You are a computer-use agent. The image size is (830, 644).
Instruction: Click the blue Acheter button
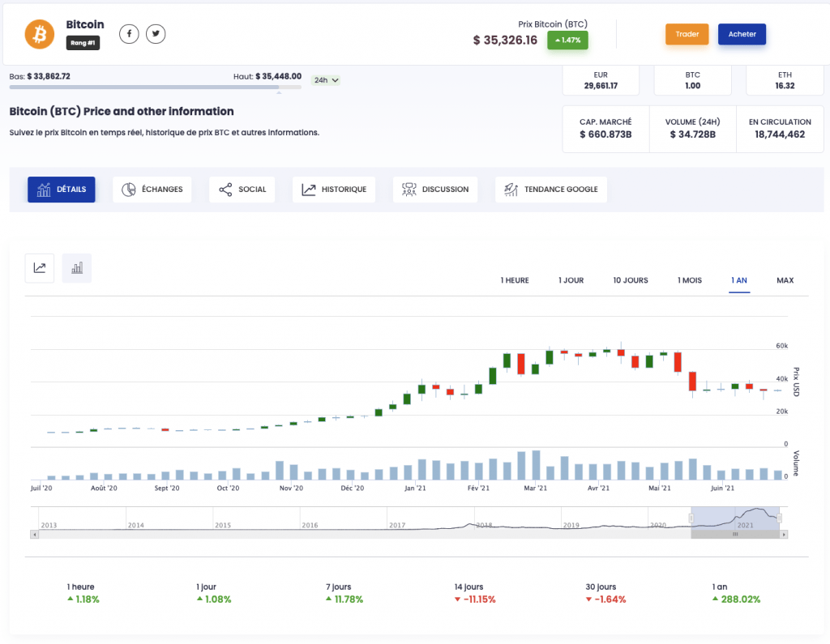(742, 34)
